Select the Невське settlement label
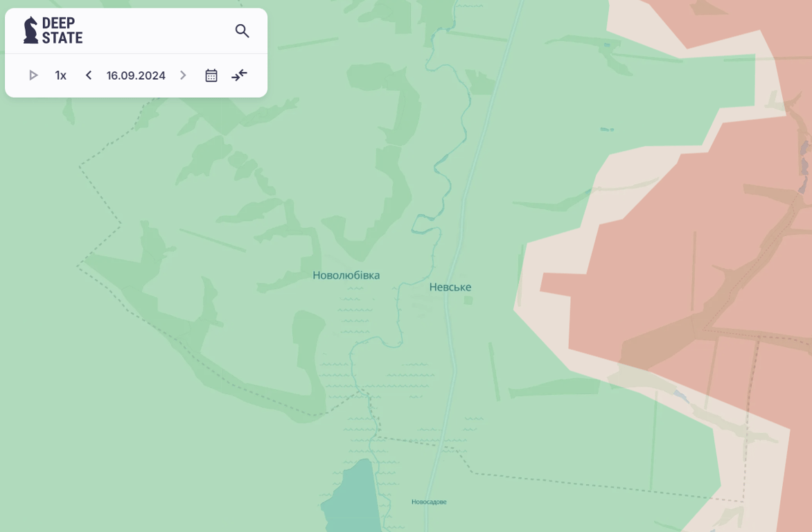This screenshot has width=812, height=532. pyautogui.click(x=450, y=287)
